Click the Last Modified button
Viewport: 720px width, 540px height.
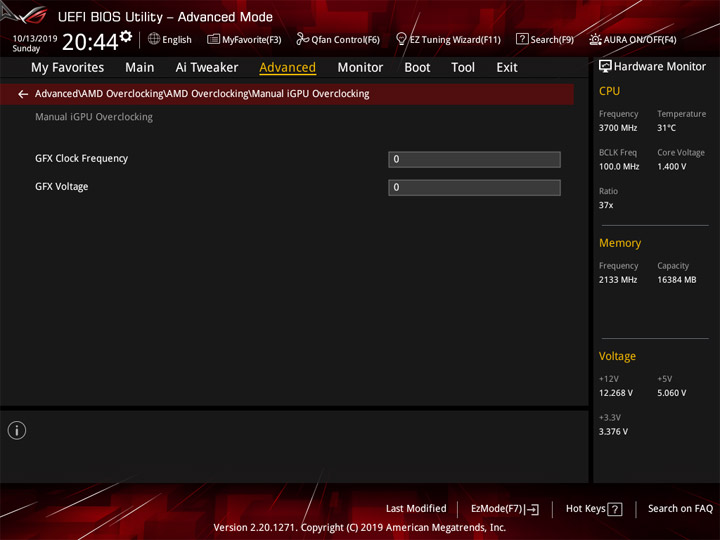[416, 509]
